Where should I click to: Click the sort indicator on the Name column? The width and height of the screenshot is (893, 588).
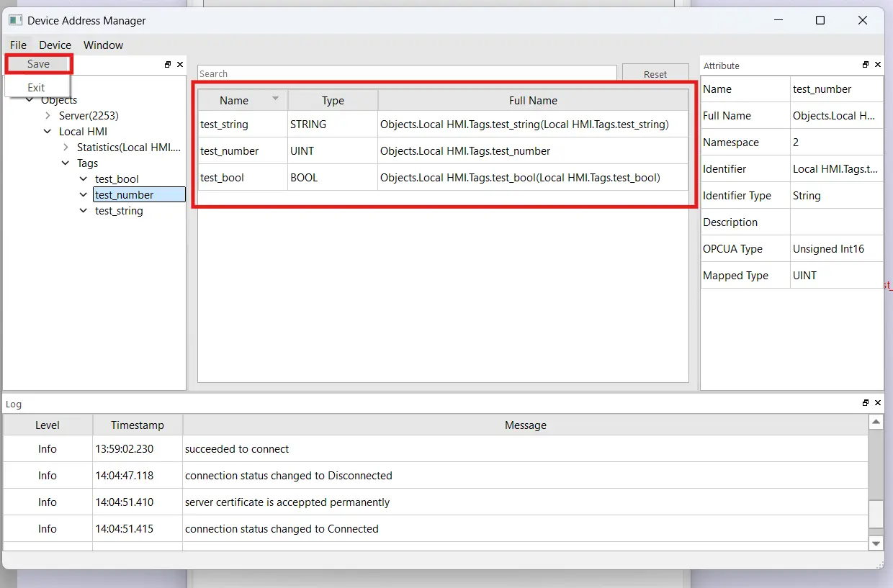pyautogui.click(x=276, y=99)
